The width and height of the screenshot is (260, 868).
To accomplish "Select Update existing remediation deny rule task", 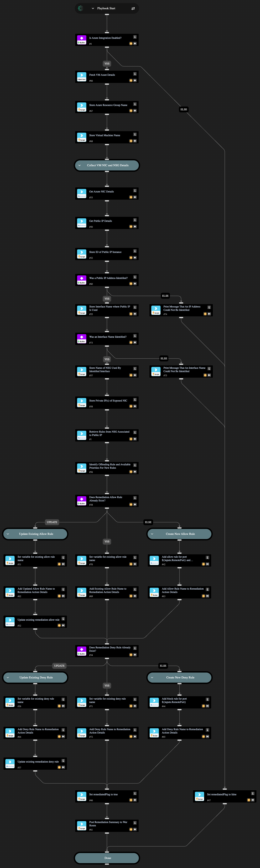I will [35, 764].
